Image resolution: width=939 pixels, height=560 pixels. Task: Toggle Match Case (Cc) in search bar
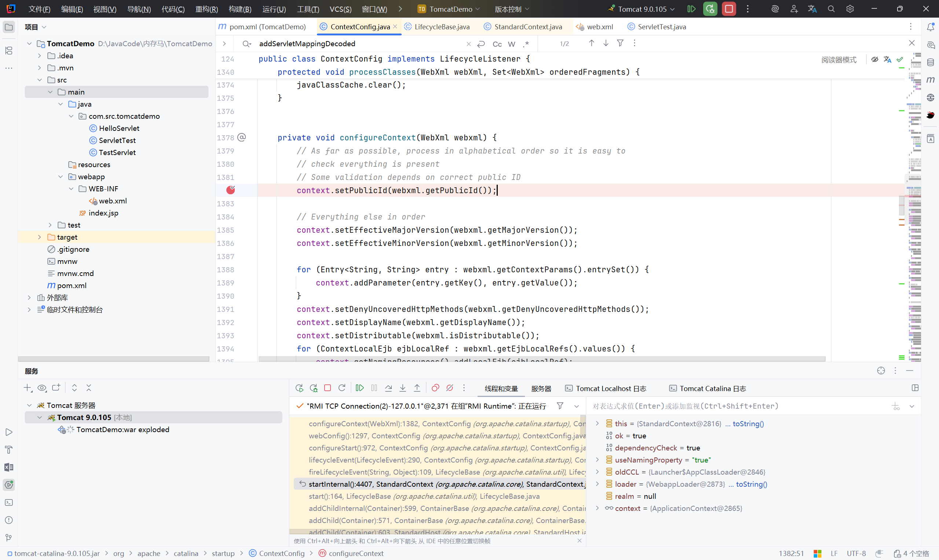[497, 44]
